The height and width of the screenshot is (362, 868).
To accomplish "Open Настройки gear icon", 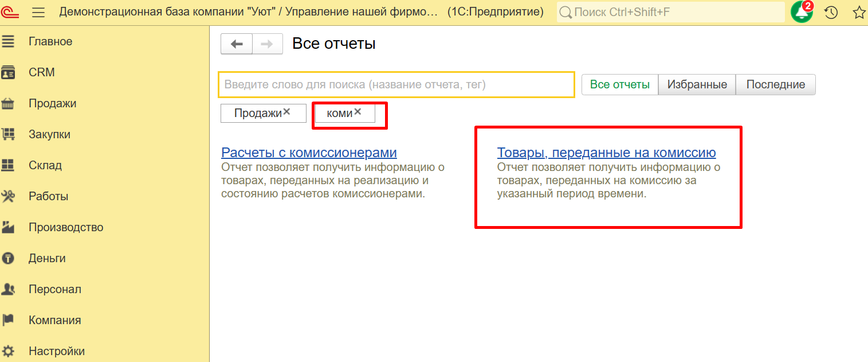I will click(x=8, y=351).
